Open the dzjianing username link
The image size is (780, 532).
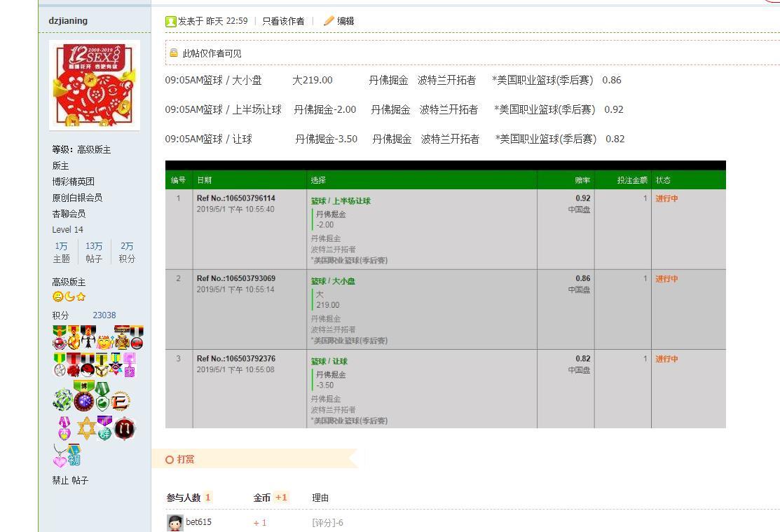click(x=68, y=20)
